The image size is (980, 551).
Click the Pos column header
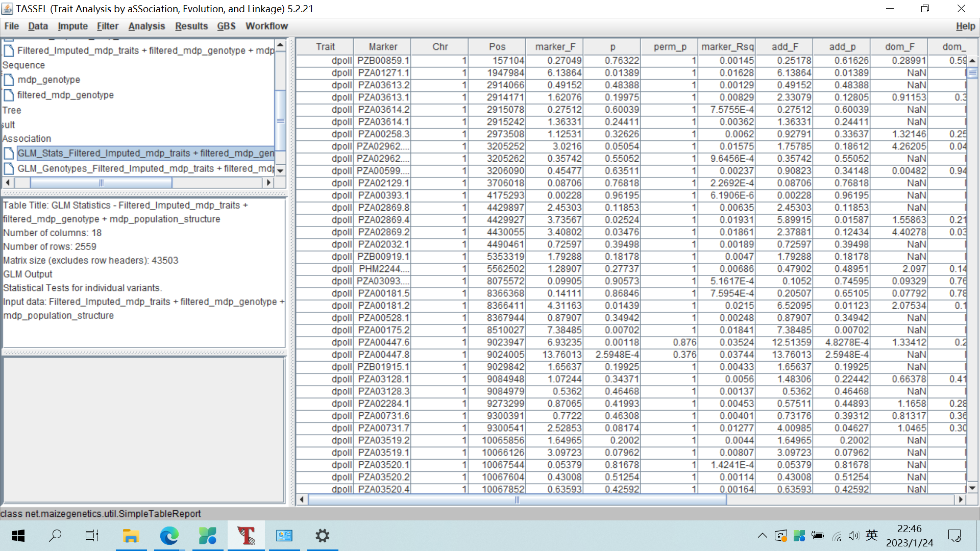[497, 47]
